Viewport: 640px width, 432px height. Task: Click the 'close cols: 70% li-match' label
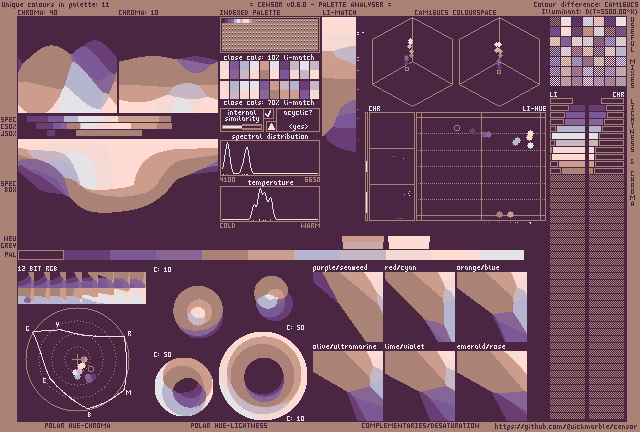tap(269, 102)
